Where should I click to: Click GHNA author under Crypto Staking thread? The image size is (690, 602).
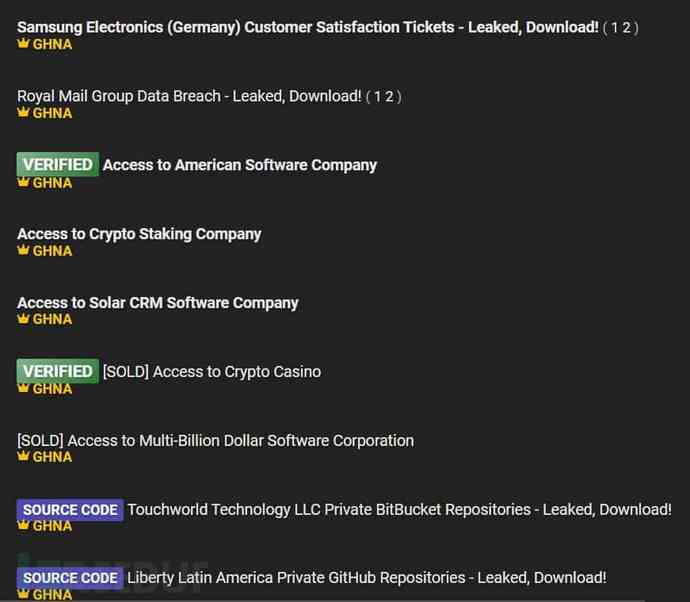point(52,251)
